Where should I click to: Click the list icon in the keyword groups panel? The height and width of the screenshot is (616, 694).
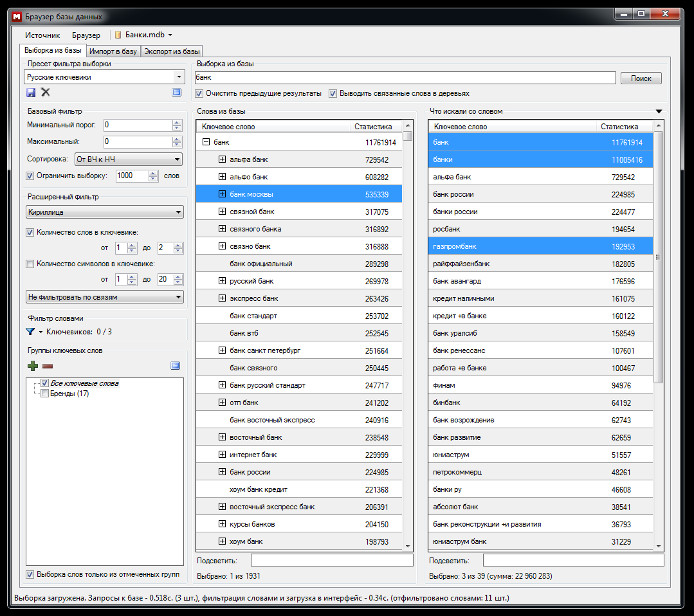point(176,366)
